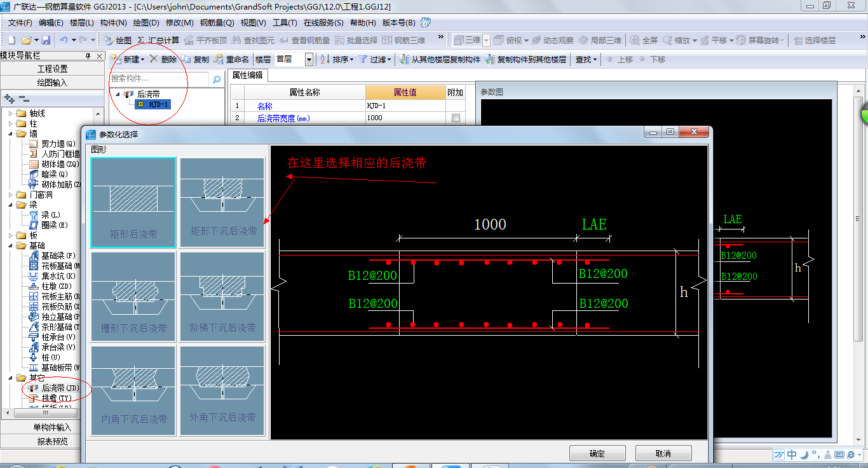
Task: Click 取消 in the 参数化选择 dialog
Action: pos(663,453)
